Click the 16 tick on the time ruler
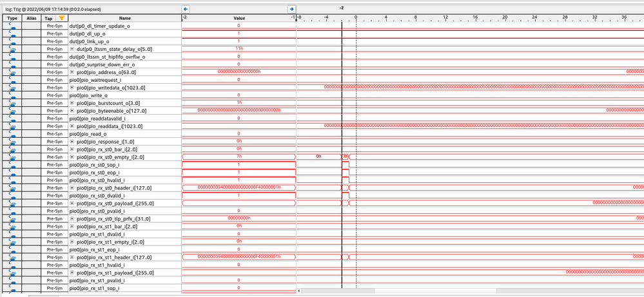The image size is (644, 297). (475, 17)
